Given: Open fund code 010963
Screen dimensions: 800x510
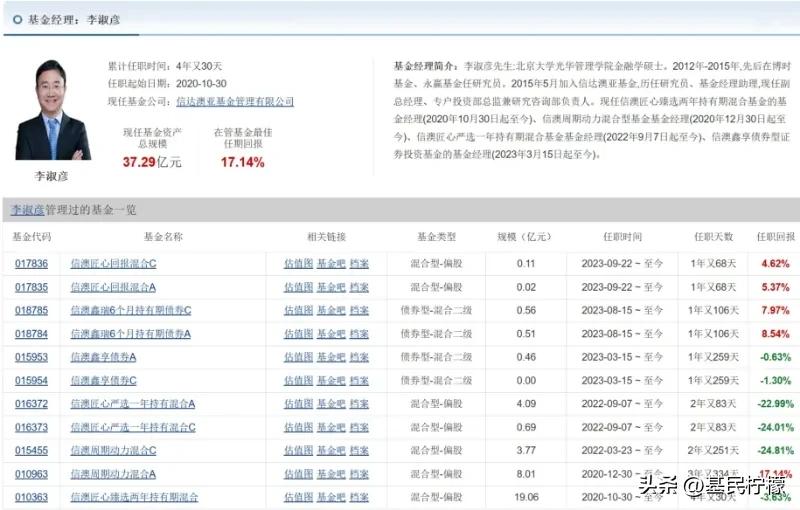Looking at the screenshot, I should 31,474.
